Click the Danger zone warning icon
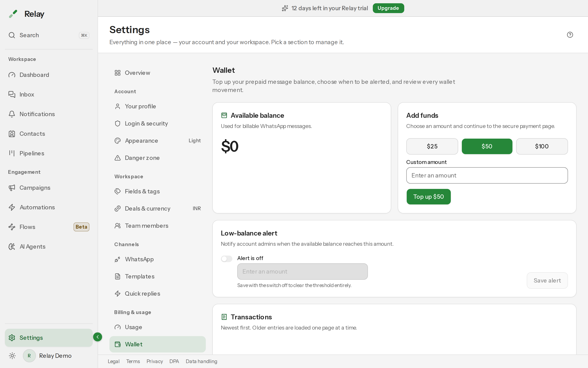 point(118,158)
